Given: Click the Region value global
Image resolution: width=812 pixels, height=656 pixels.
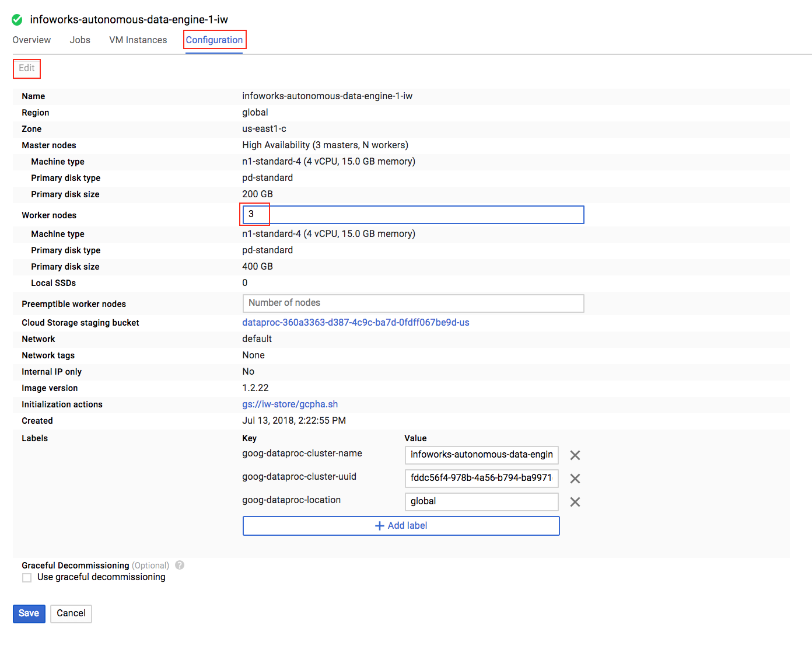Looking at the screenshot, I should [x=255, y=112].
